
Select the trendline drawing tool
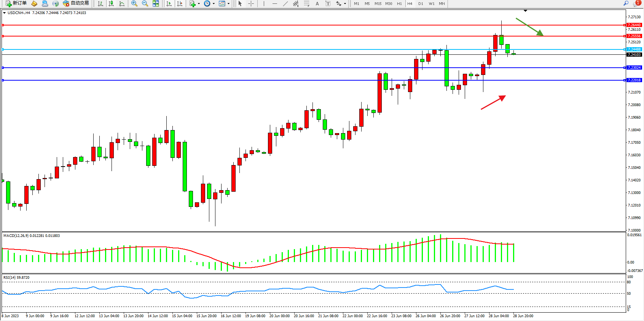click(285, 3)
